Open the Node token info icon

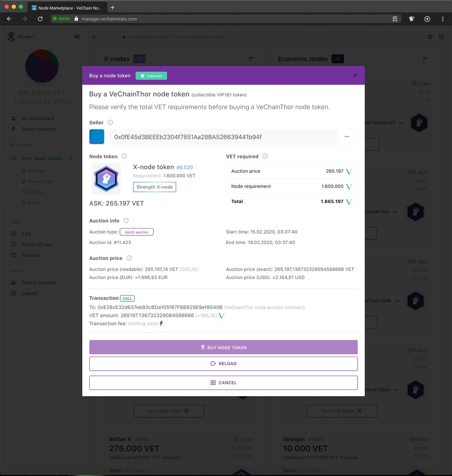click(124, 156)
